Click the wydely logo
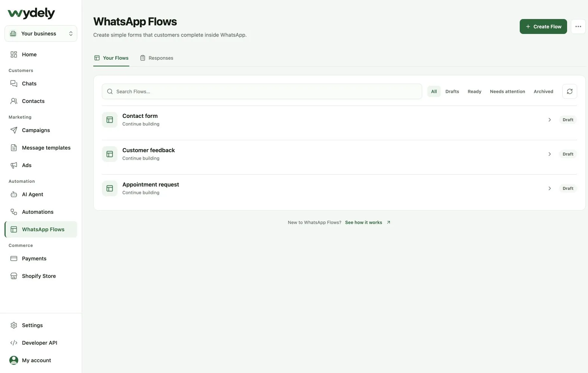Viewport: 588px width, 373px height. (31, 13)
